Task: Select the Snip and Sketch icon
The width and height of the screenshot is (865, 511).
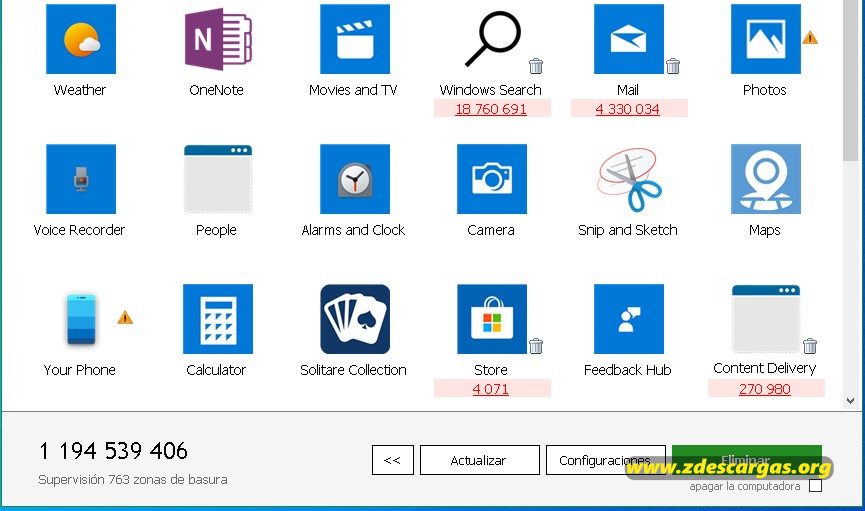Action: click(629, 179)
